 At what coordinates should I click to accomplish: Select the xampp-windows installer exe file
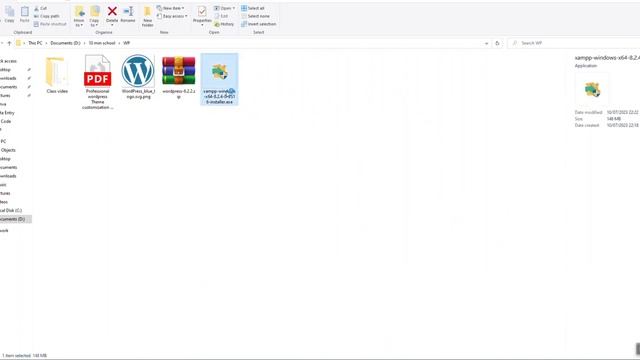[x=220, y=79]
